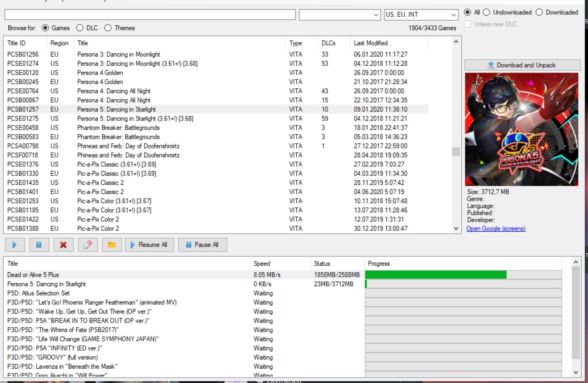Select row PCSA00798 Phineas and Ferb

point(216,146)
